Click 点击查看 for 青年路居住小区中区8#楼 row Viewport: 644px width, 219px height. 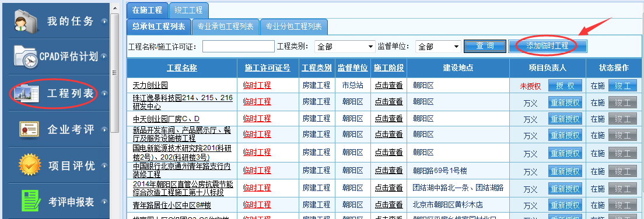pyautogui.click(x=389, y=204)
